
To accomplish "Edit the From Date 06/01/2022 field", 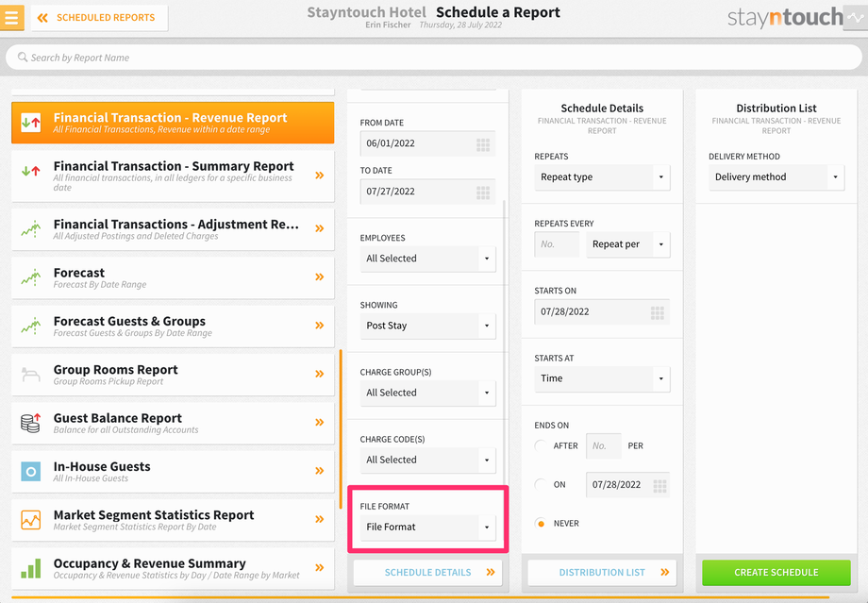I will click(427, 143).
